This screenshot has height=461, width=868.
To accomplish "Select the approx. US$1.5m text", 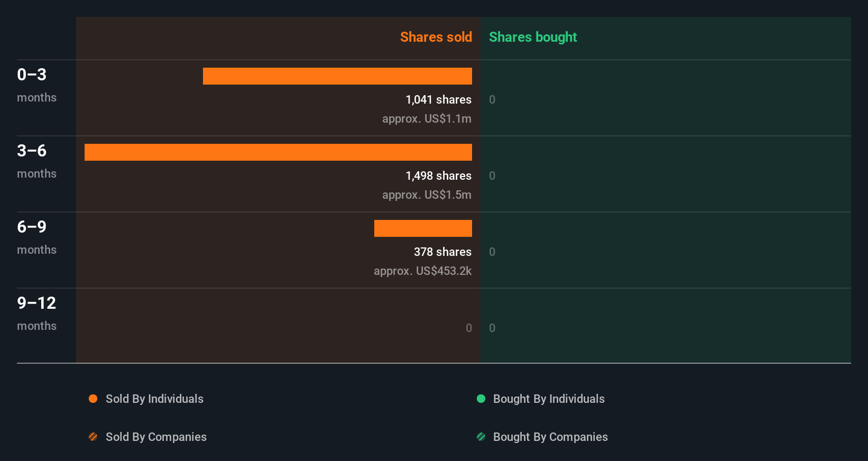I will click(427, 195).
